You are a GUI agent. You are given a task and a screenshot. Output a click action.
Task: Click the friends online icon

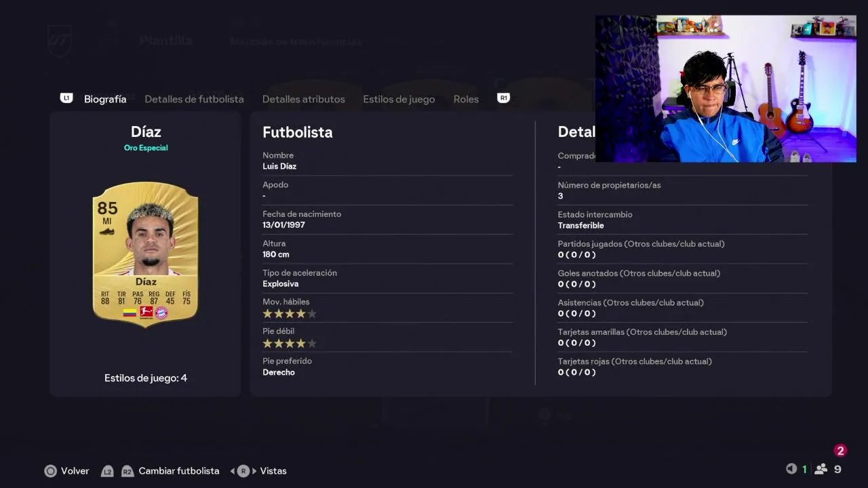click(x=821, y=469)
